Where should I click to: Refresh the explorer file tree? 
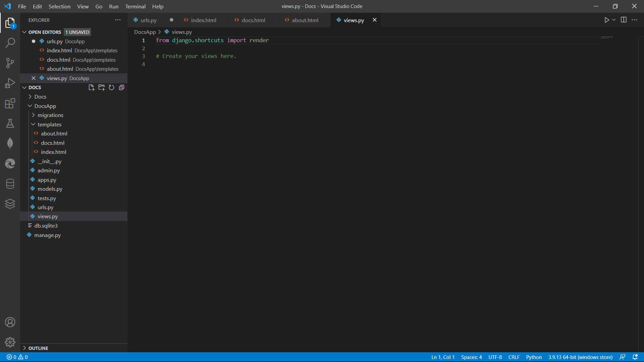point(111,87)
